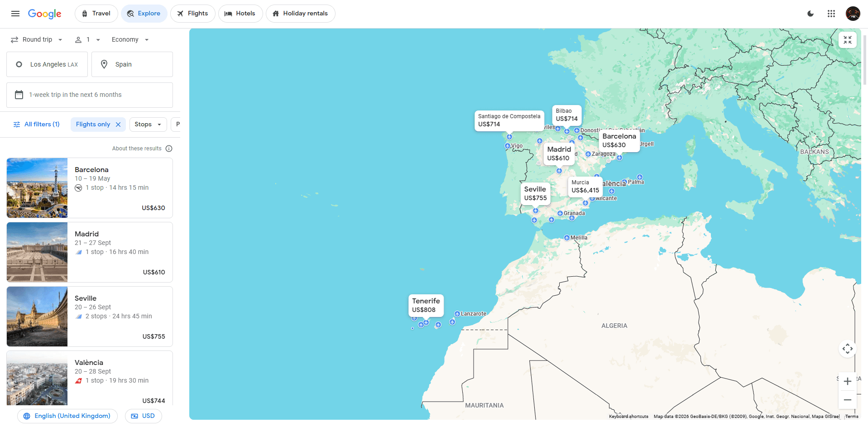The image size is (868, 427).
Task: Change the USD currency setting
Action: [143, 416]
